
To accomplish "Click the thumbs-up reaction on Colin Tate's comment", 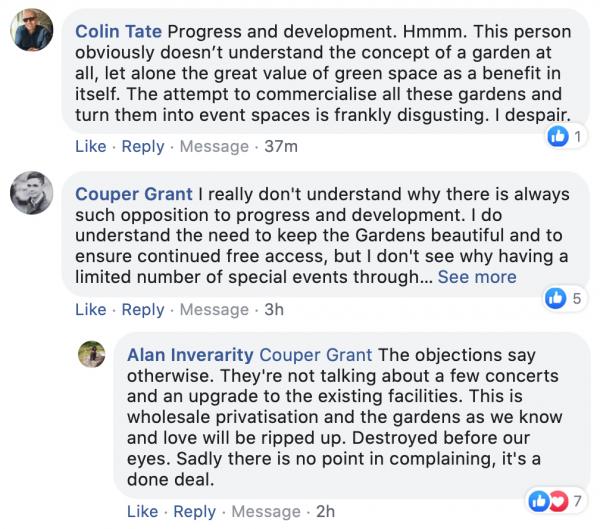I will [x=558, y=136].
